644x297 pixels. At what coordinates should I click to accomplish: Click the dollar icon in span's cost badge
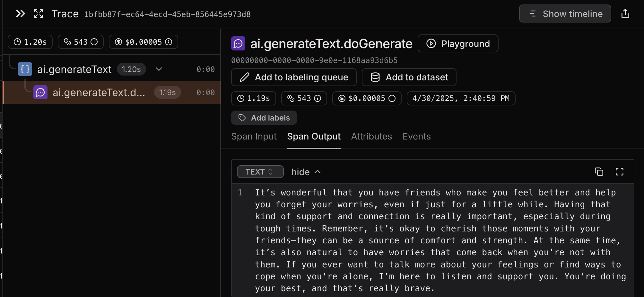342,98
